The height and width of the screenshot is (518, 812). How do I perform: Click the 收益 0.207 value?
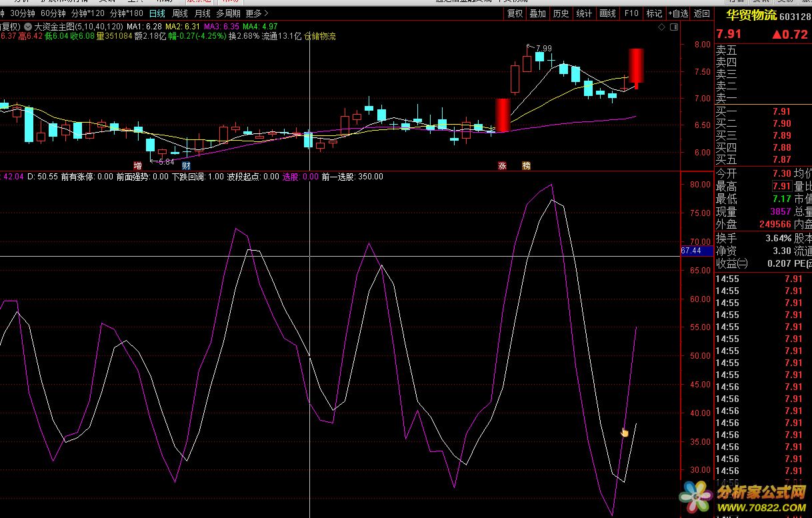[779, 263]
